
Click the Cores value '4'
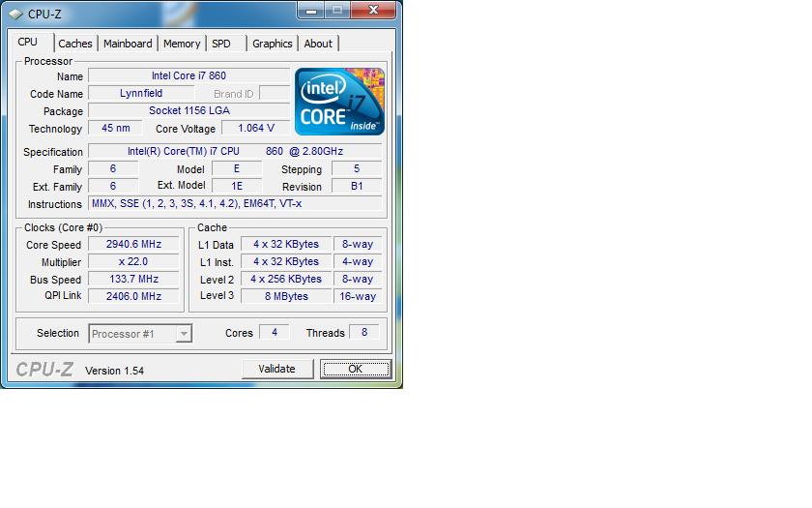tap(274, 332)
